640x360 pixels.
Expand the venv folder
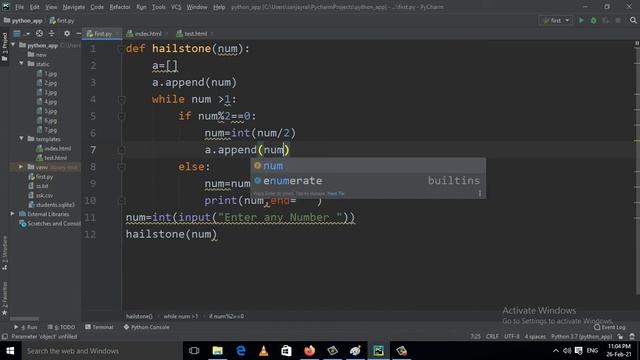(x=21, y=167)
